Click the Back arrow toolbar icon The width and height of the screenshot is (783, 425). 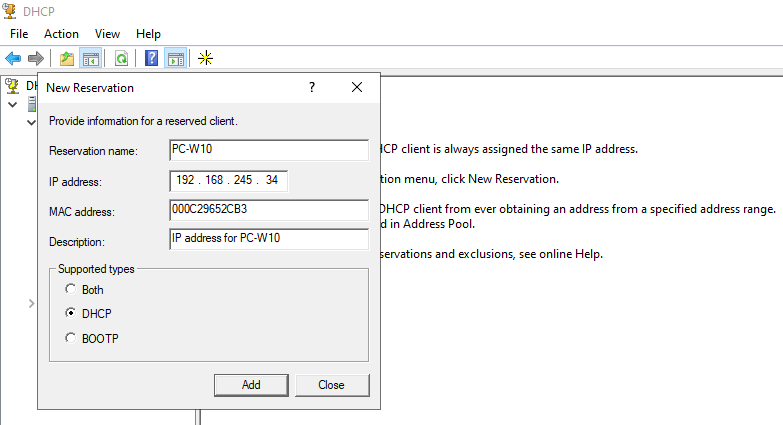click(x=13, y=58)
